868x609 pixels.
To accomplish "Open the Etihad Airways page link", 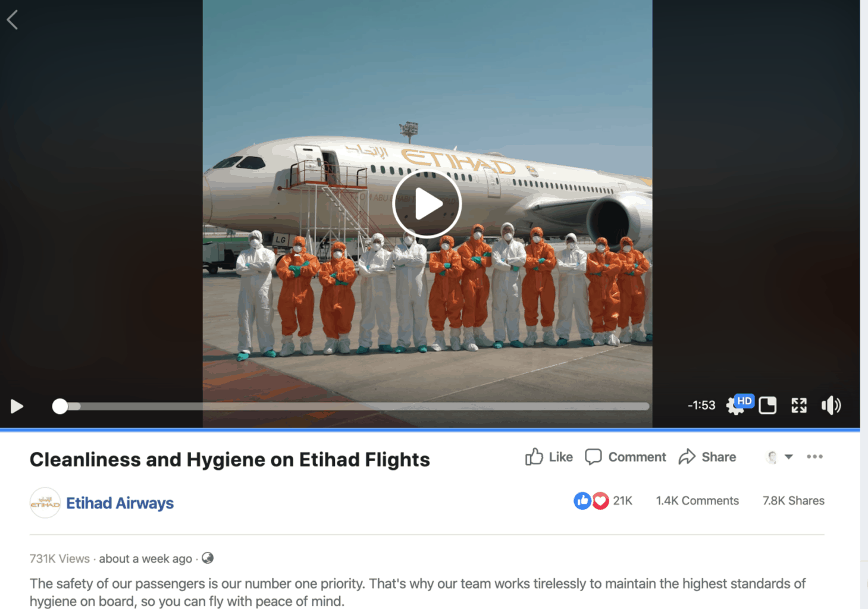I will pyautogui.click(x=120, y=503).
